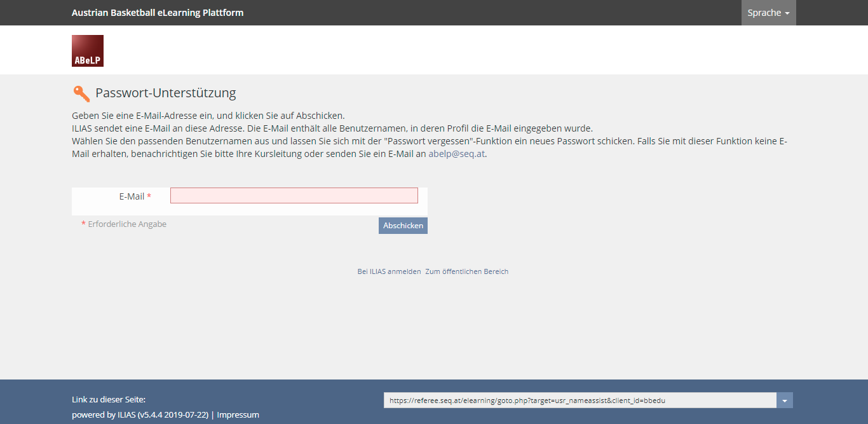Select the permalink URL text field
The height and width of the screenshot is (424, 868).
pos(580,400)
